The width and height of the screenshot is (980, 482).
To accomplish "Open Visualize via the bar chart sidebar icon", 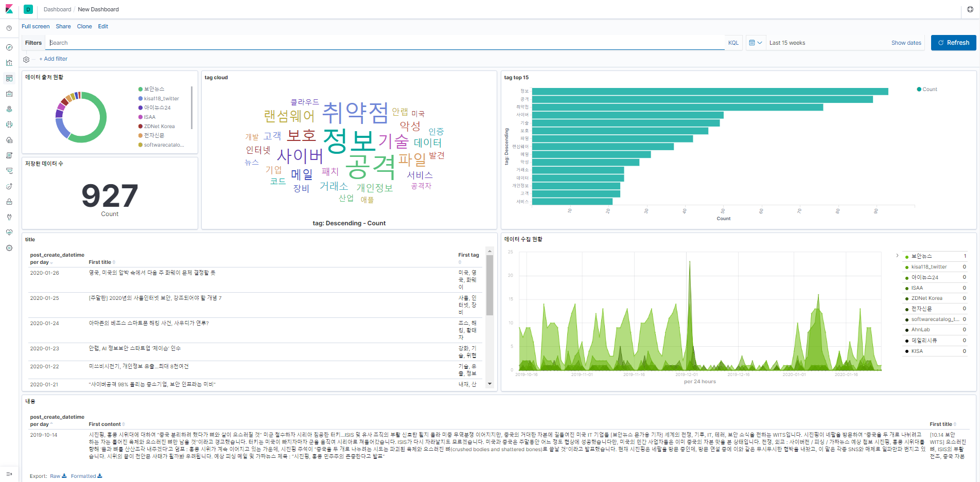I will pyautogui.click(x=9, y=63).
